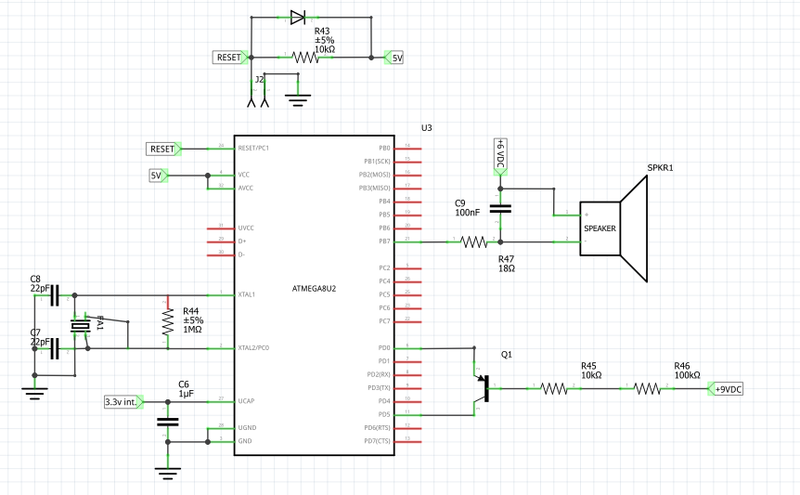Click the RESET net label at chip pin 24

pyautogui.click(x=163, y=149)
